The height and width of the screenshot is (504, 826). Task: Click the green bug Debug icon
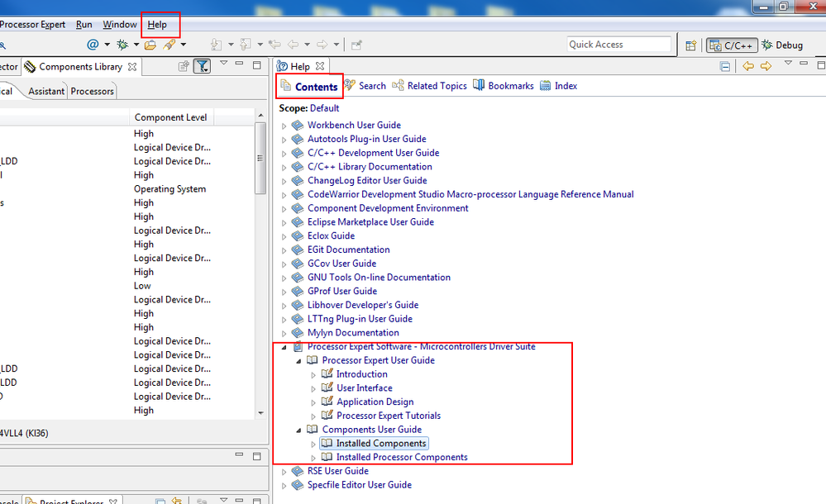click(x=122, y=45)
